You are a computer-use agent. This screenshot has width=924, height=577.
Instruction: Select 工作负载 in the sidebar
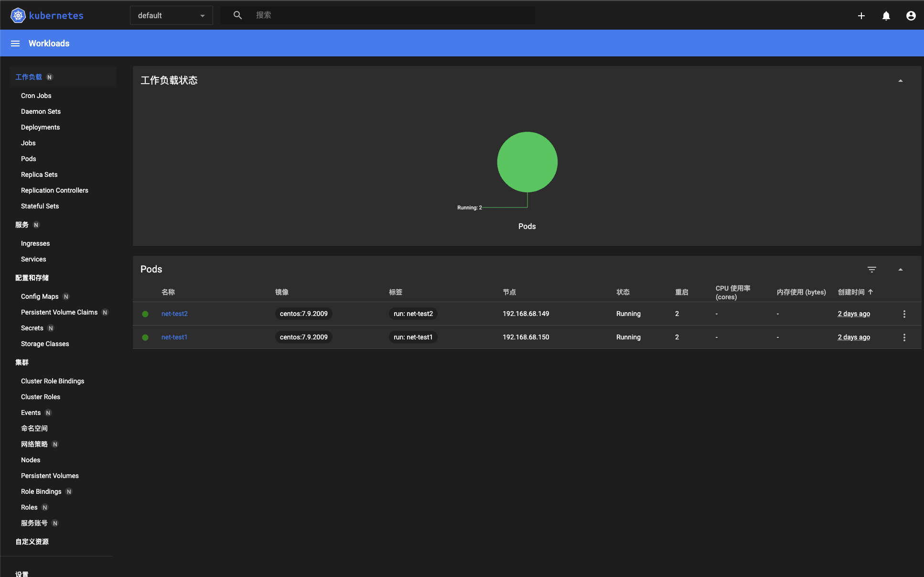coord(29,77)
